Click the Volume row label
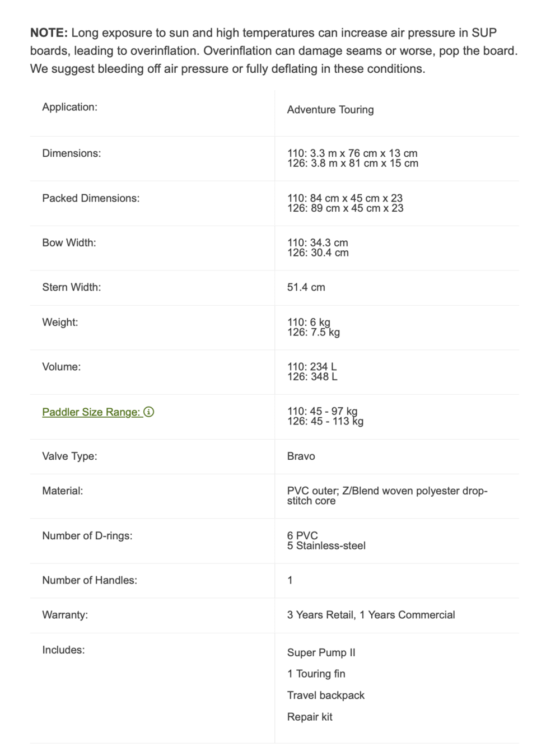Screen dimensions: 560x756 click(x=61, y=367)
